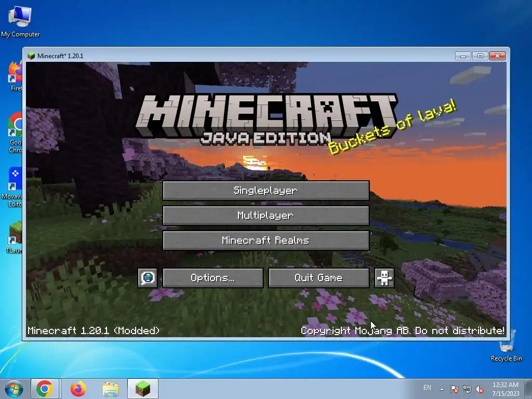Start a Singleplayer game
Viewport: 532px width, 399px height.
point(266,190)
